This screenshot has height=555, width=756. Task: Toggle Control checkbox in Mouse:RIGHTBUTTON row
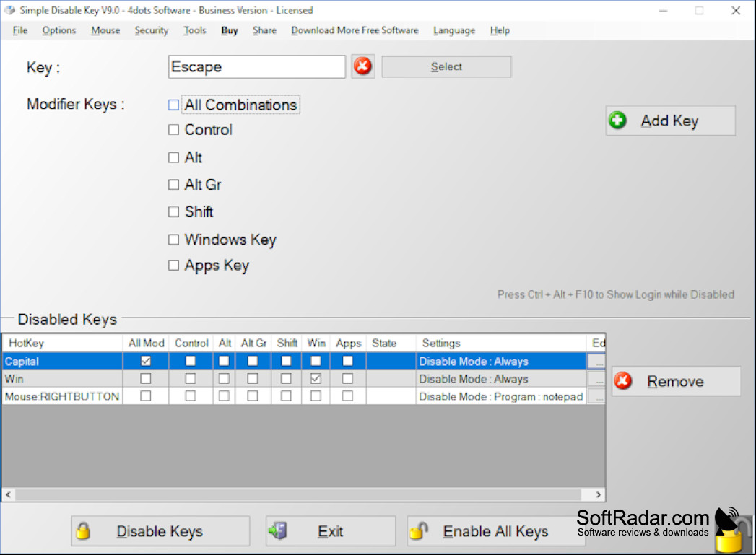coord(191,396)
